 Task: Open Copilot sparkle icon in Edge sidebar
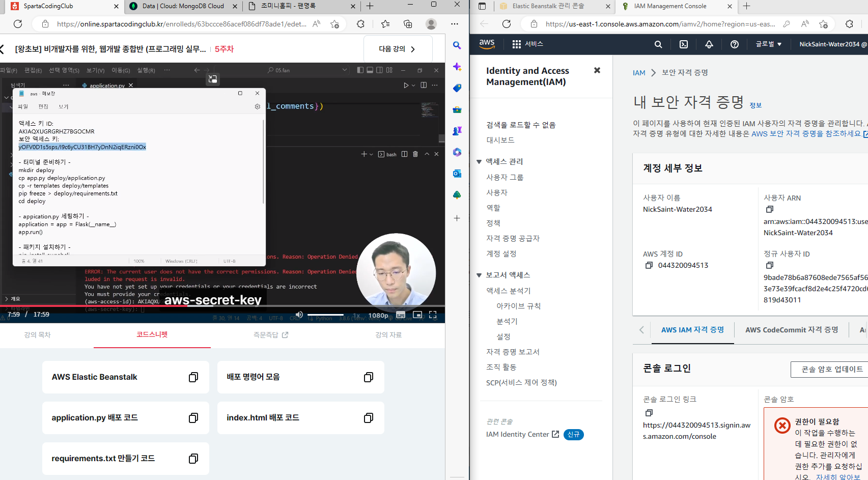(x=457, y=67)
